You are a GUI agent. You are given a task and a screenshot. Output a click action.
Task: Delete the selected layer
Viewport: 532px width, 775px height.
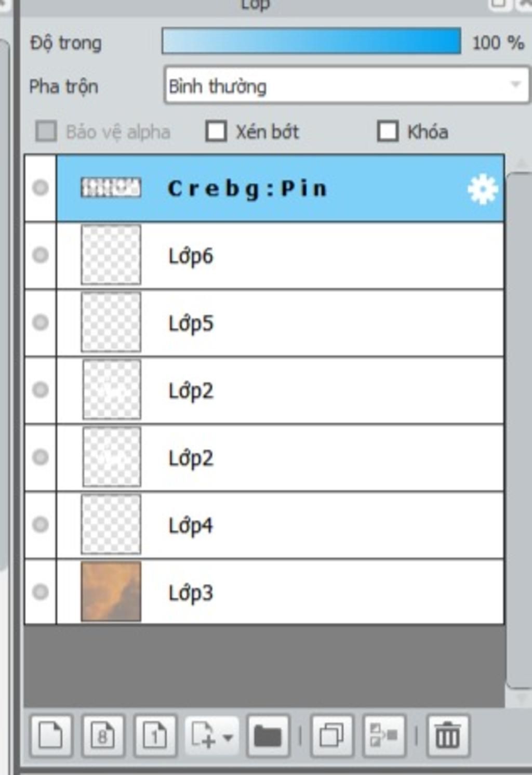tap(447, 735)
